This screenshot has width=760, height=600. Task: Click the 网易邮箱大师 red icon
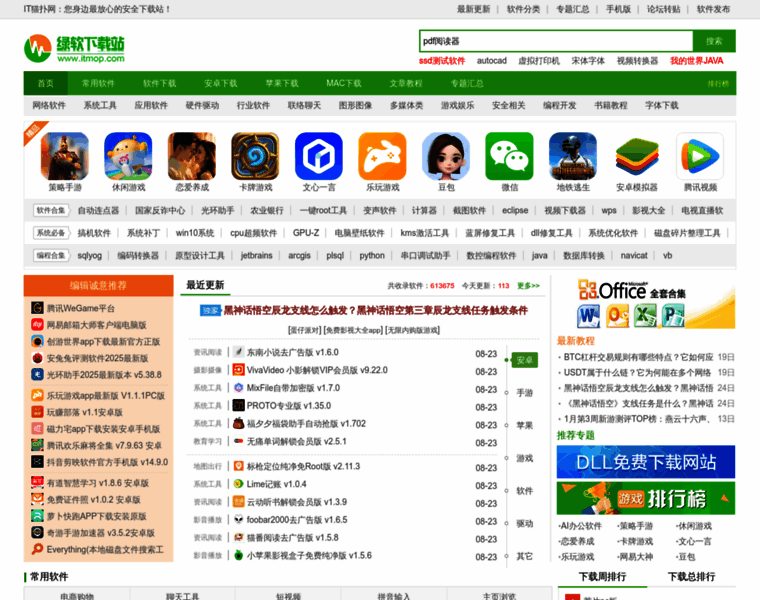37,325
